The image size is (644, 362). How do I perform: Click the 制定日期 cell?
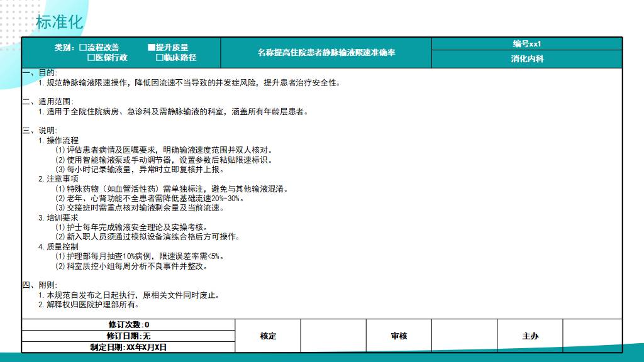click(128, 347)
